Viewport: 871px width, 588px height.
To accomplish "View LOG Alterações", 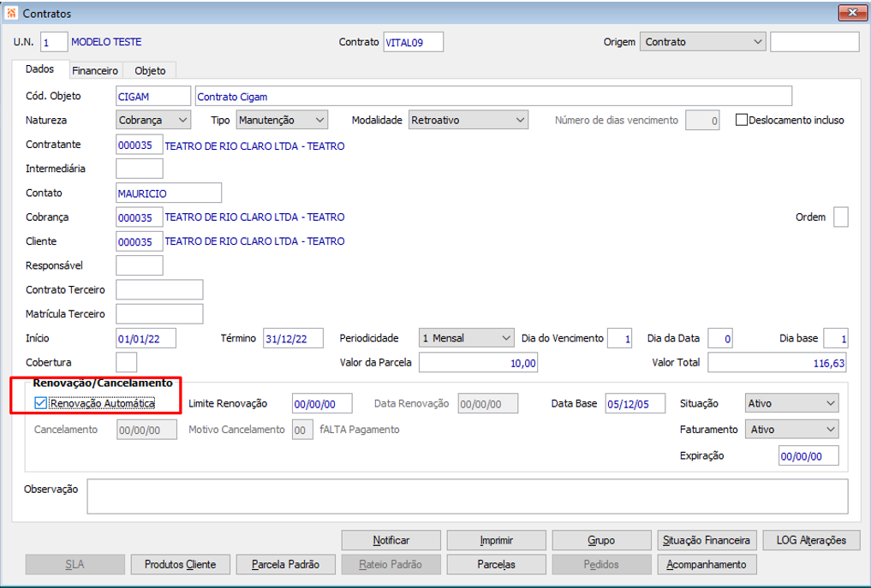I will click(811, 540).
